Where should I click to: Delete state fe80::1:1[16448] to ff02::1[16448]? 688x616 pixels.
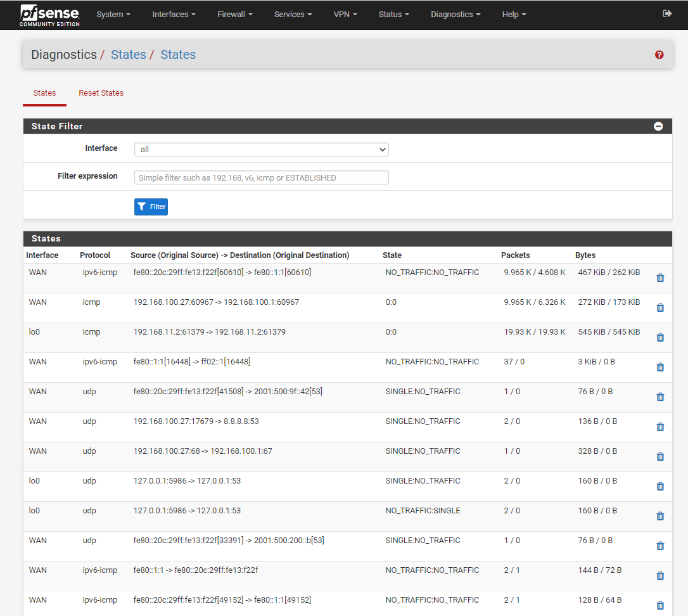(660, 368)
